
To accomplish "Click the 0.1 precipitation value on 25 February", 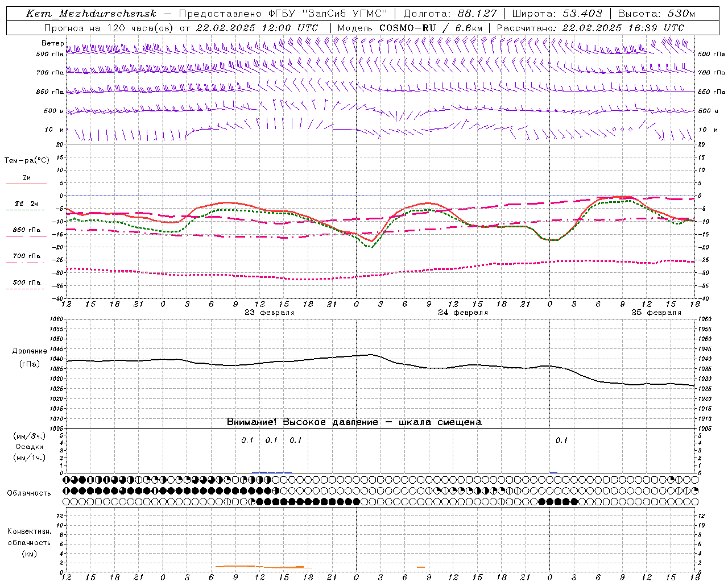I will [x=561, y=440].
